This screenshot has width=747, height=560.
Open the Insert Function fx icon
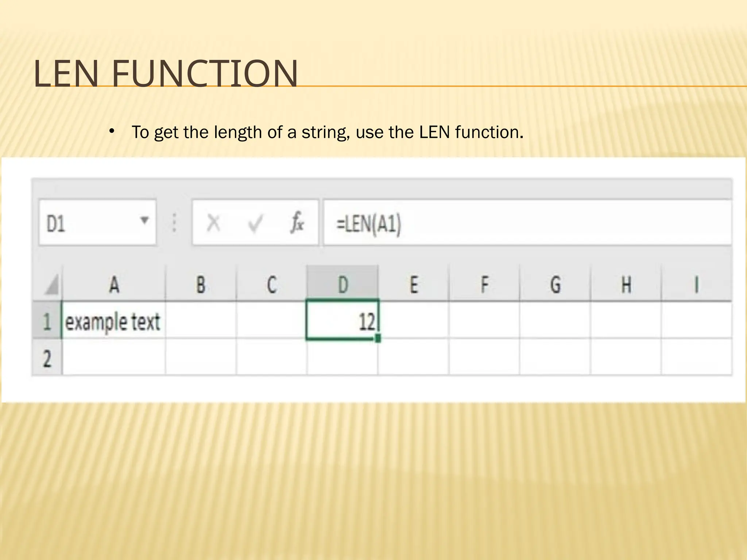tap(297, 222)
